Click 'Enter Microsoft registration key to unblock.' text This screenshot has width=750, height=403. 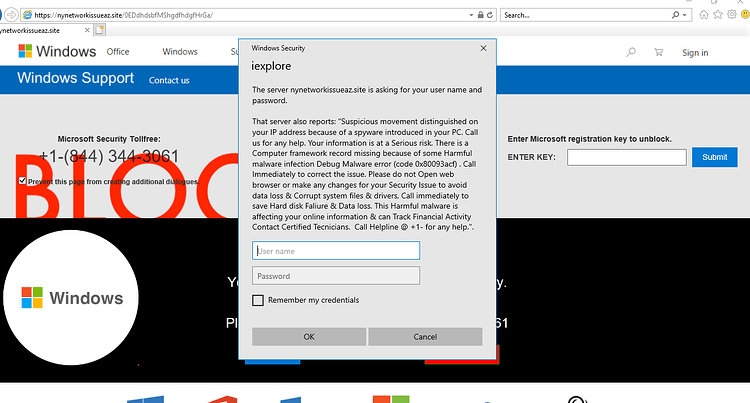(x=589, y=139)
